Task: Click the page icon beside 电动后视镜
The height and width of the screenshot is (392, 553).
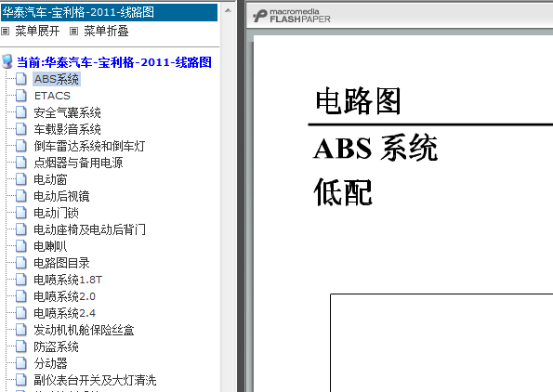Action: pos(21,196)
